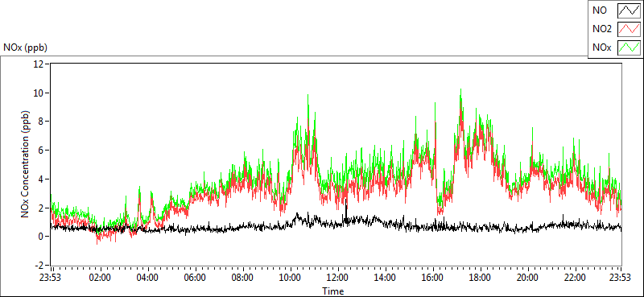Click X-axis time marker 08:00
The width and height of the screenshot is (644, 297).
[x=243, y=278]
